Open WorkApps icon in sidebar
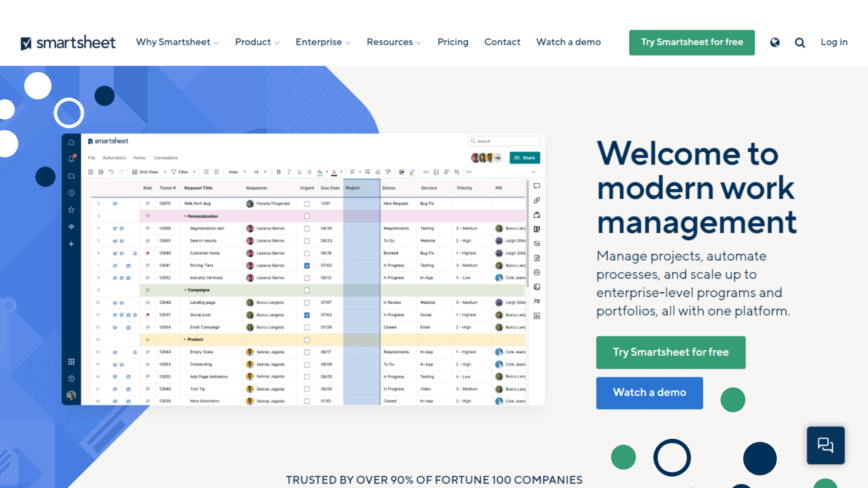The height and width of the screenshot is (488, 868). coord(71,227)
